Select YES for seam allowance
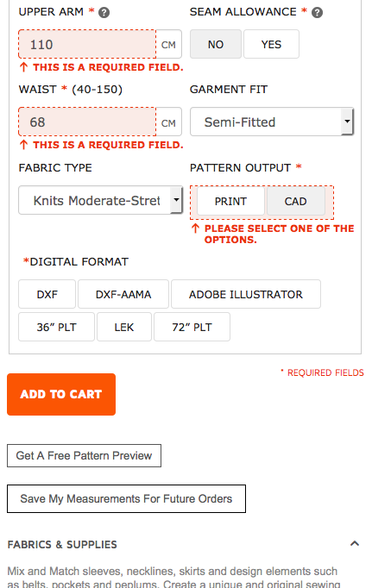The image size is (372, 588). pyautogui.click(x=271, y=44)
